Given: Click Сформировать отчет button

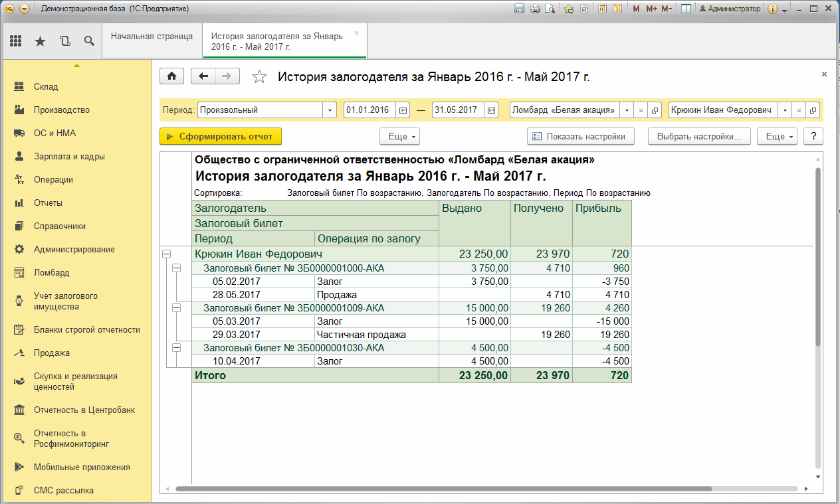Looking at the screenshot, I should 221,136.
